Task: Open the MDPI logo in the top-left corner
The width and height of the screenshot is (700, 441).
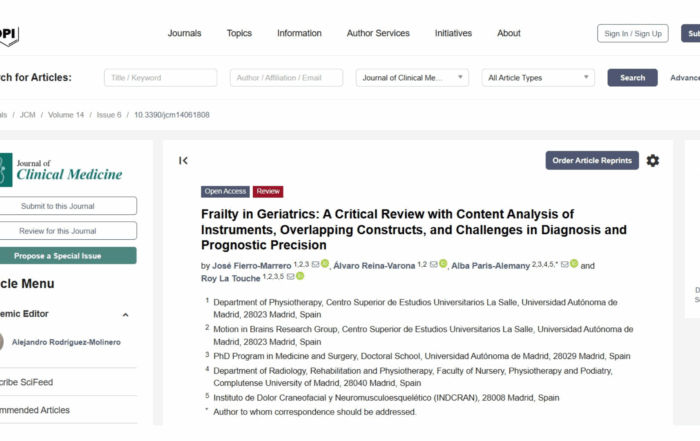Action: click(9, 35)
